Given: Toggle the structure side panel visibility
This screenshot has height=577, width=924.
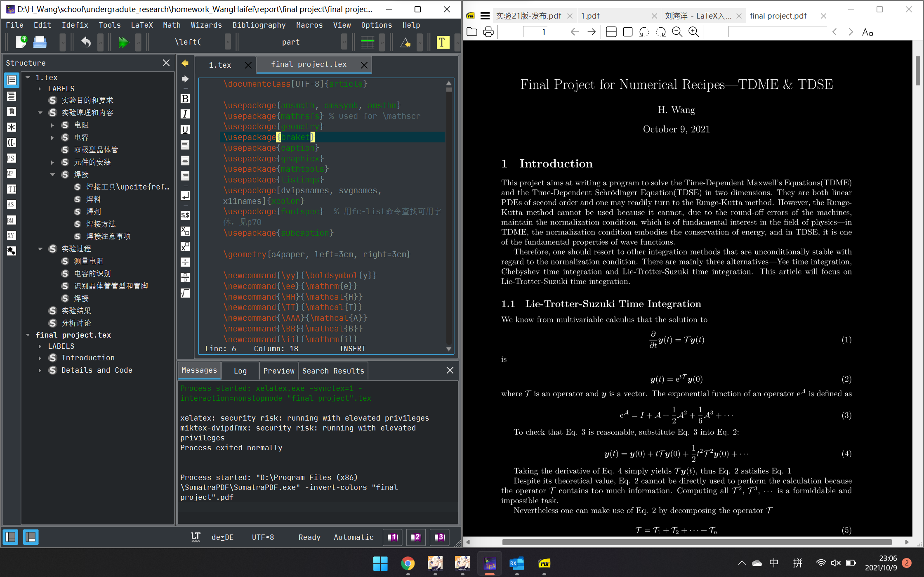Looking at the screenshot, I should click(x=11, y=537).
